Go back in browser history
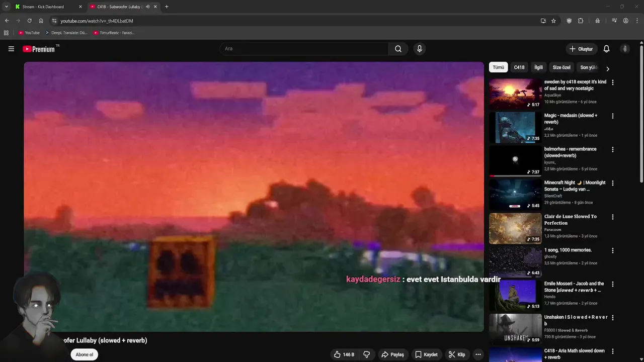Screen dimensions: 644x362 [7, 21]
